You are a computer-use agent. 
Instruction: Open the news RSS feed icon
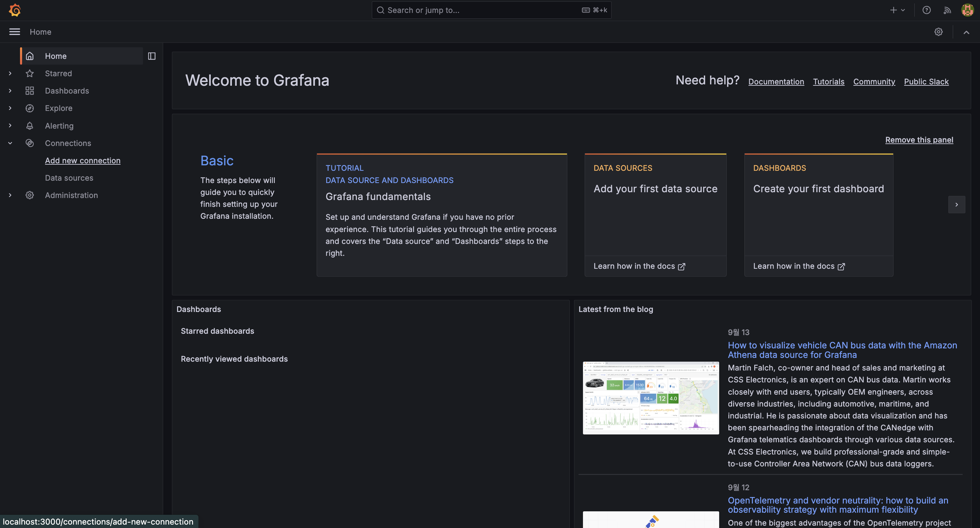pos(947,10)
